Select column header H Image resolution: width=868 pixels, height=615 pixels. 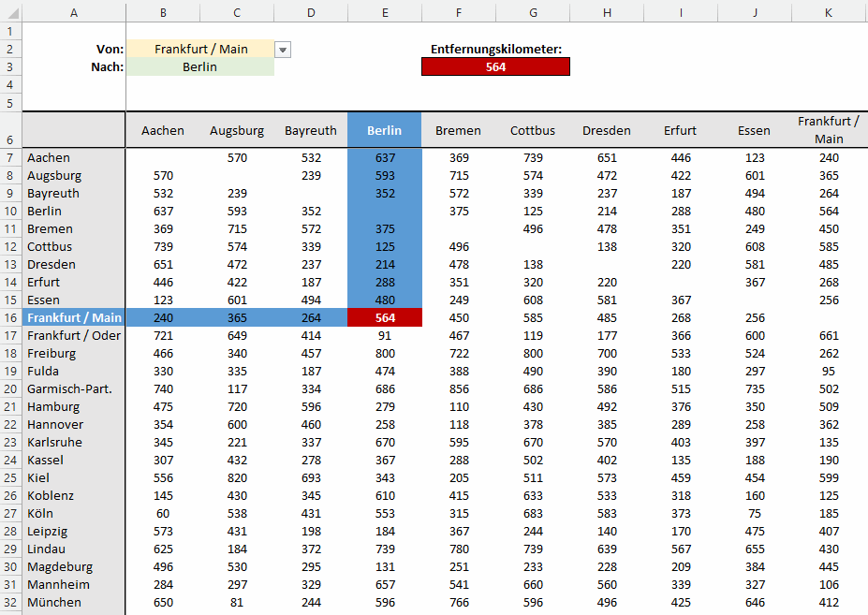607,13
